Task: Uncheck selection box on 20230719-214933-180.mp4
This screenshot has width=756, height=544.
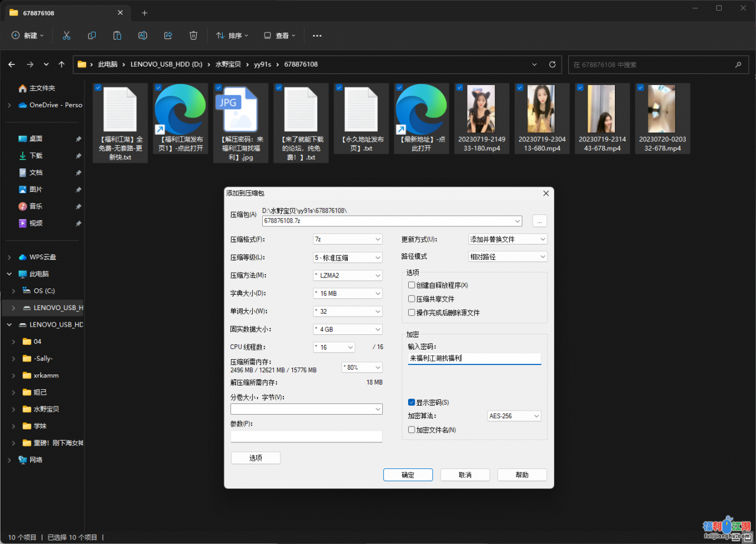Action: [x=459, y=87]
